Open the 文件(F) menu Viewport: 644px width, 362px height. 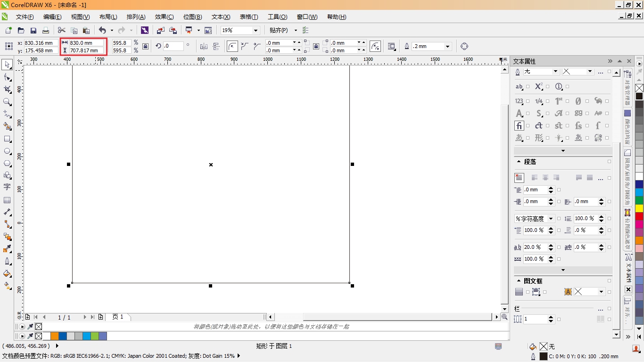tap(25, 17)
